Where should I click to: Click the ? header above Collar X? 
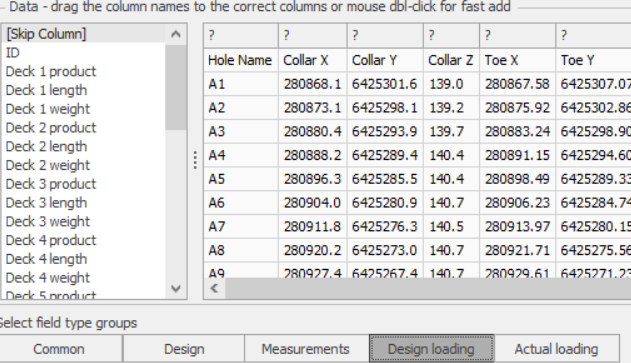(313, 35)
